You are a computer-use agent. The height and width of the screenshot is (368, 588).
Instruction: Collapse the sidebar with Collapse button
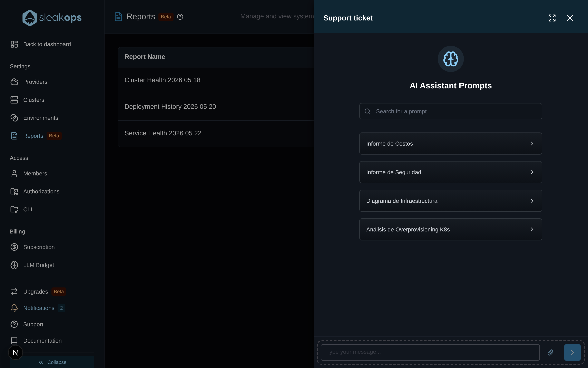tap(52, 362)
